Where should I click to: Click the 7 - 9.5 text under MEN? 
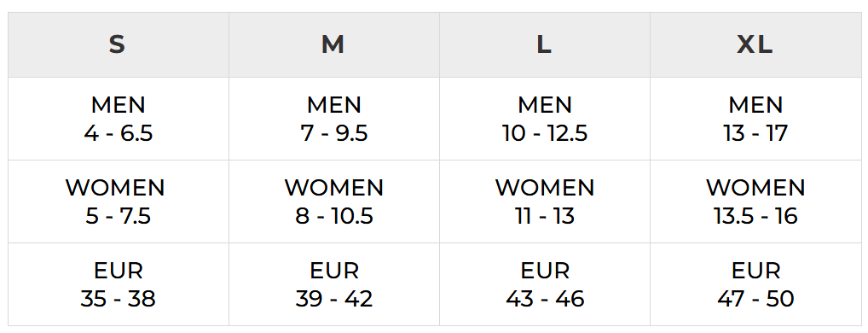[333, 133]
